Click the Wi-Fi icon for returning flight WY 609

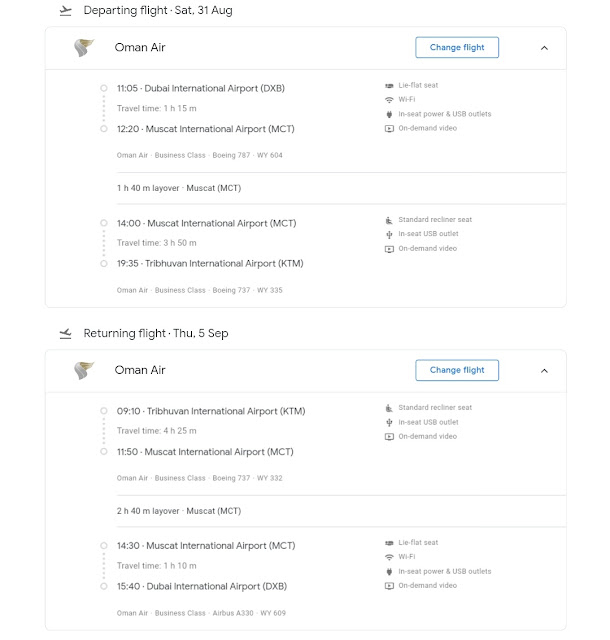click(x=389, y=557)
